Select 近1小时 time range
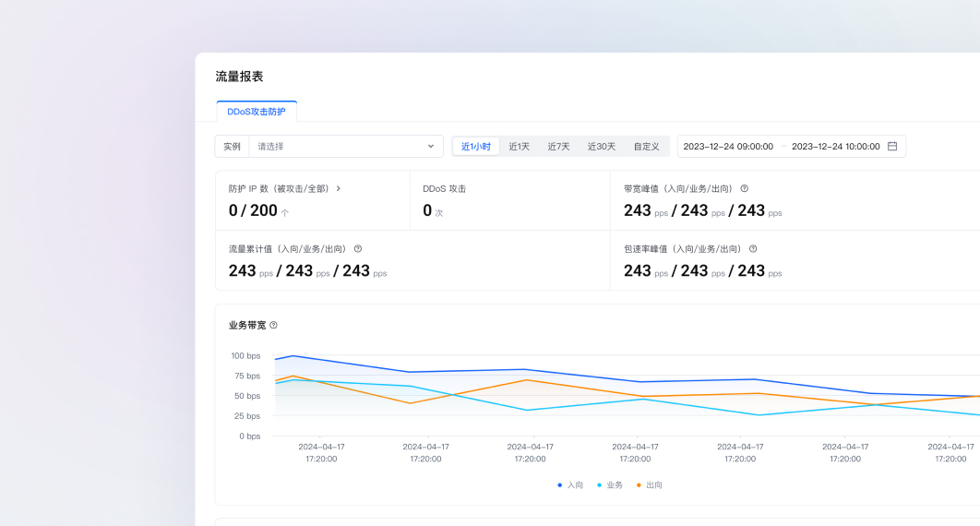 click(x=476, y=146)
